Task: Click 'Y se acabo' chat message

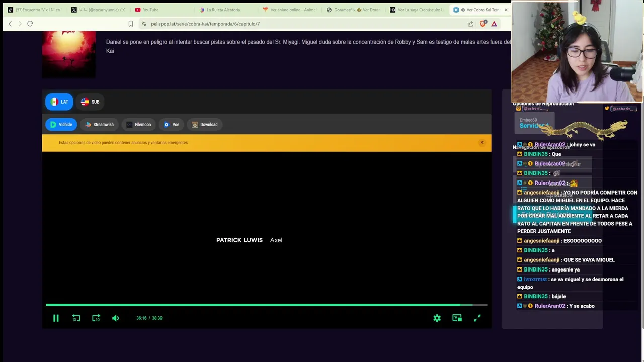Action: [583, 306]
